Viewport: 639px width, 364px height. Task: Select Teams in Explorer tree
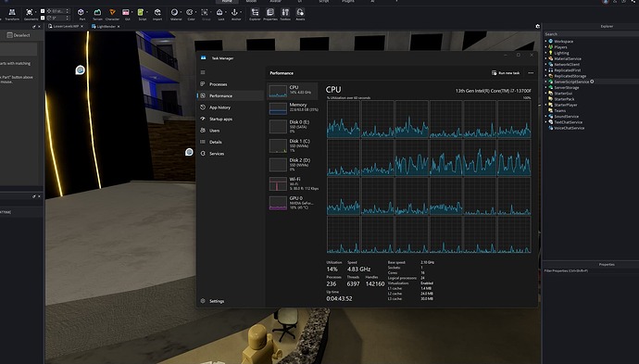pos(560,111)
